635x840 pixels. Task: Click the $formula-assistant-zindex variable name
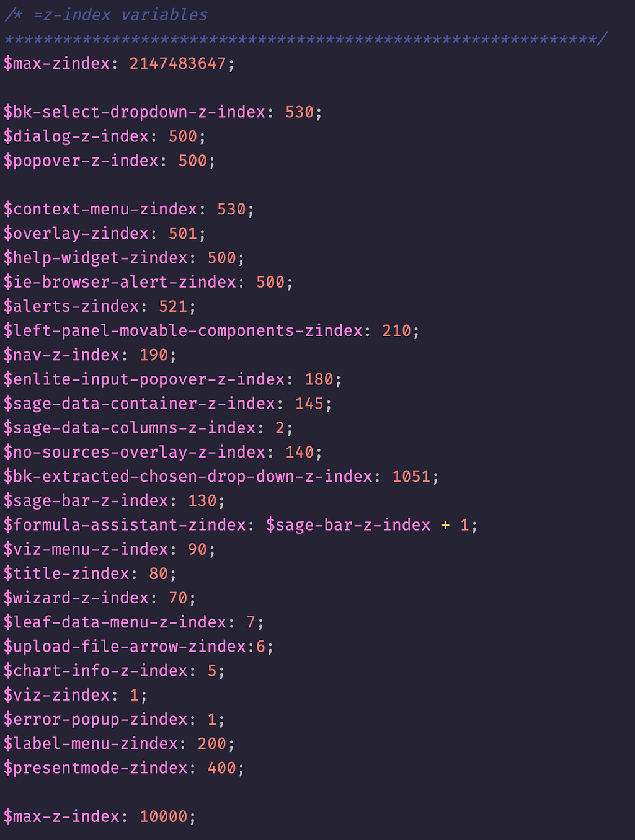(125, 525)
